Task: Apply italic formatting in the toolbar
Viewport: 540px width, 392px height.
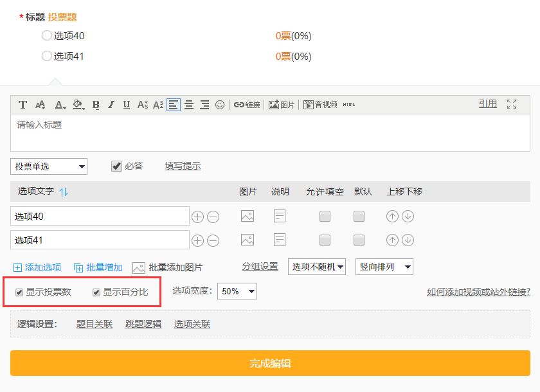Action: click(111, 105)
